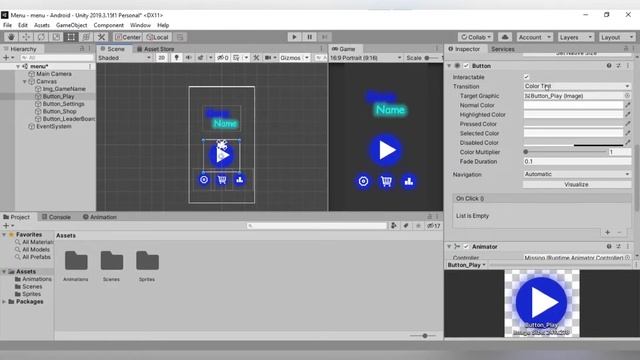
Task: Select the Hand tool in toolbar
Action: click(x=11, y=37)
